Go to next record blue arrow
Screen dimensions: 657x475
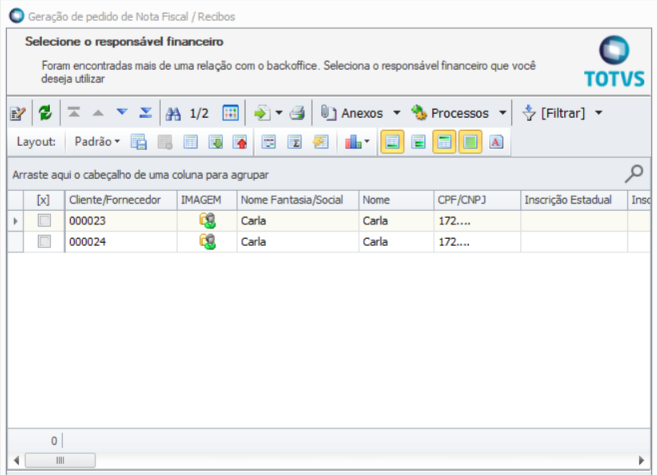[x=122, y=112]
